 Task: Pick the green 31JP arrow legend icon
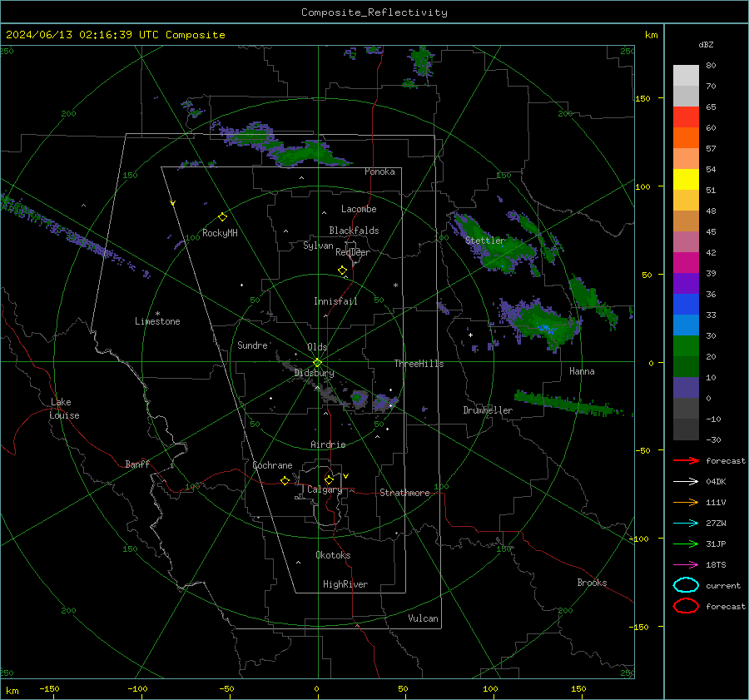tap(686, 544)
